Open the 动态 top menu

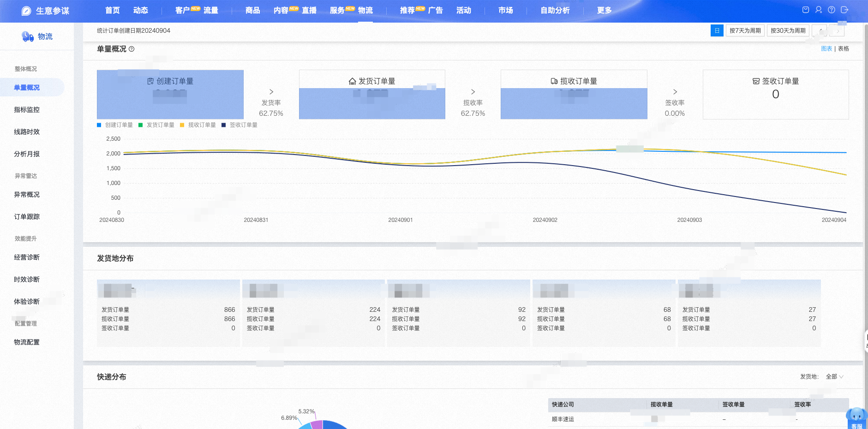(140, 10)
